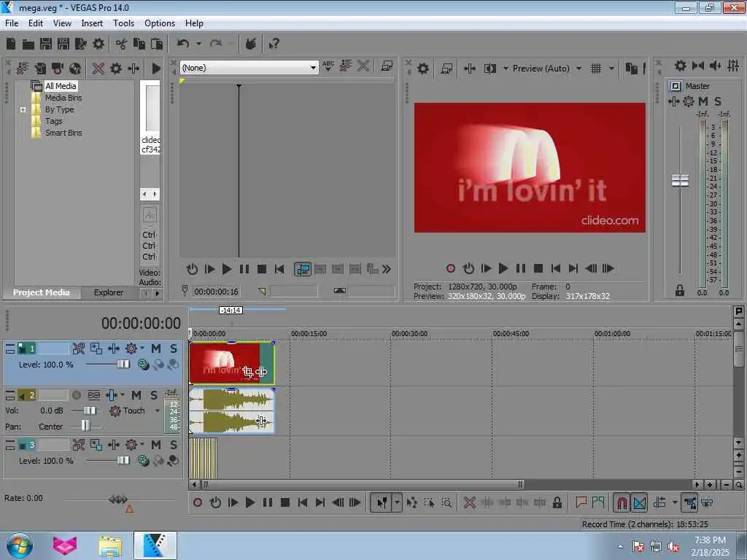This screenshot has width=747, height=560.
Task: Open Preview (Auto) quality dropdown
Action: [x=578, y=69]
